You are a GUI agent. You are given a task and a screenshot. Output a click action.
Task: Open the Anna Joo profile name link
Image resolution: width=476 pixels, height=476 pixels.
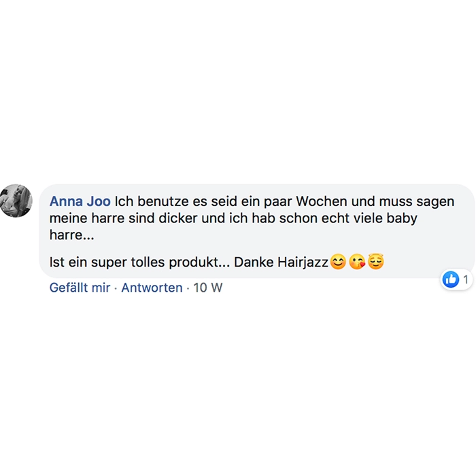pyautogui.click(x=80, y=201)
